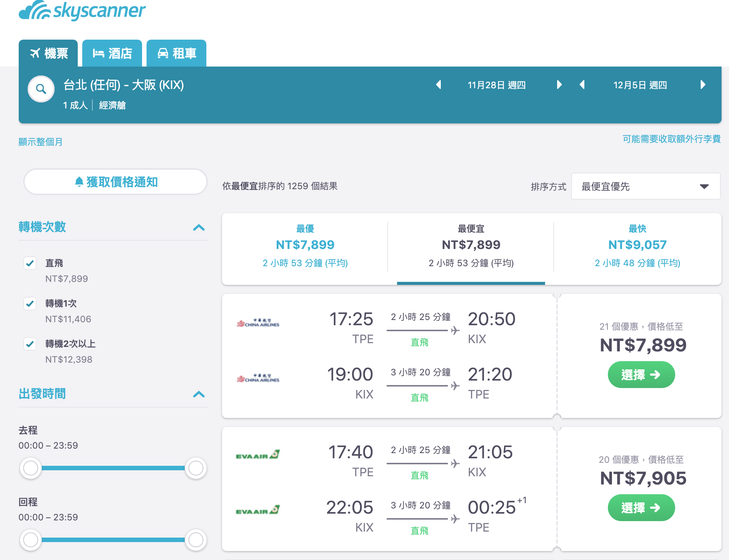Image resolution: width=729 pixels, height=560 pixels.
Task: Open the 最便宜優先 sort dropdown
Action: 646,186
